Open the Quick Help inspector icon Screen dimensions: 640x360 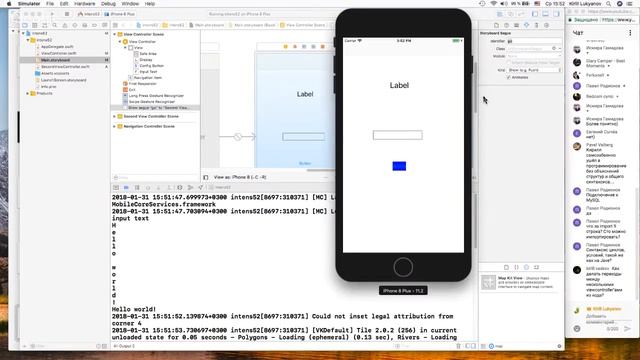coord(507,25)
